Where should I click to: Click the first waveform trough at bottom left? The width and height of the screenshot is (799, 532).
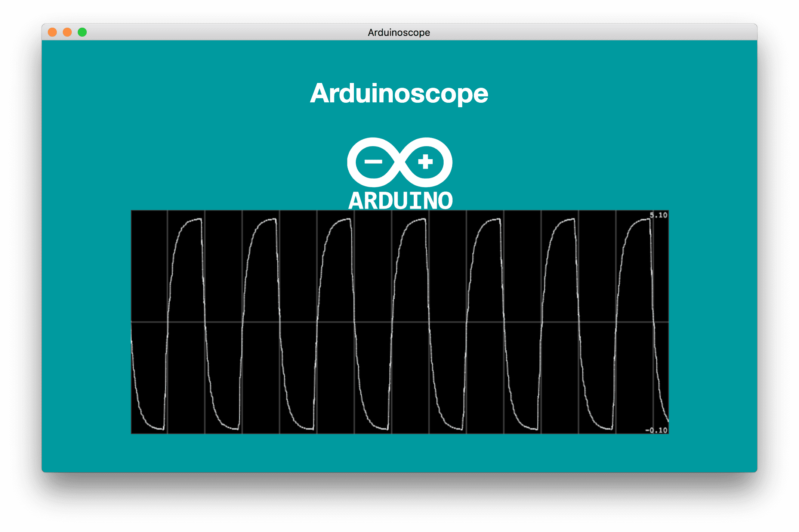[x=160, y=429]
